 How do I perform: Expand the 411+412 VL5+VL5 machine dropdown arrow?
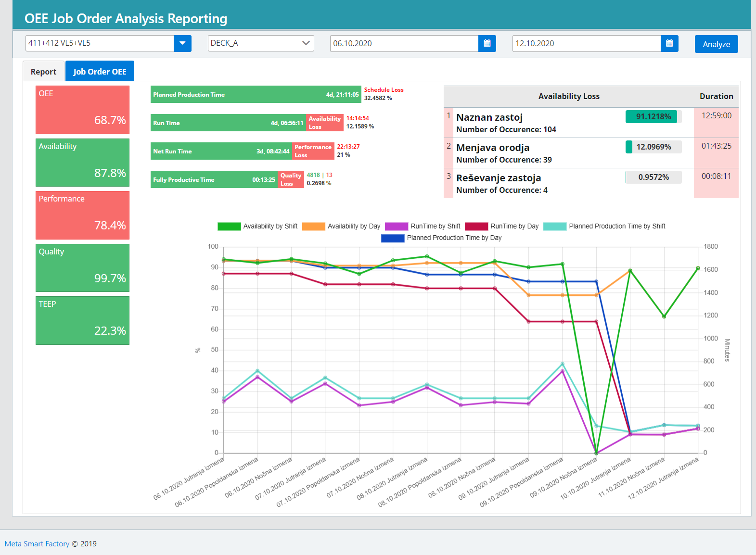pos(182,43)
